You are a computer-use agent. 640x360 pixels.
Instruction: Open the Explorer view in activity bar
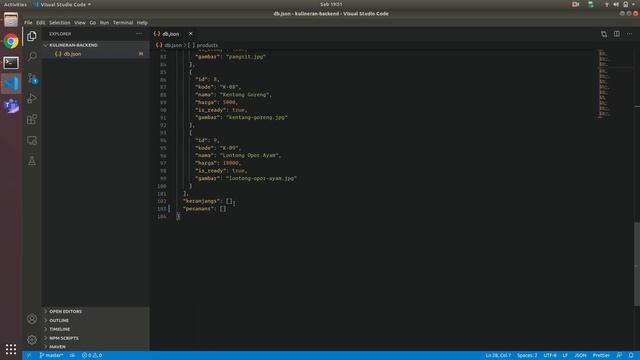click(32, 36)
